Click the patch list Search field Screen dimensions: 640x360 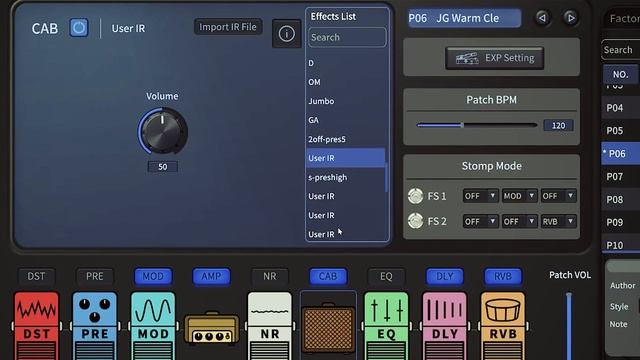tap(621, 50)
